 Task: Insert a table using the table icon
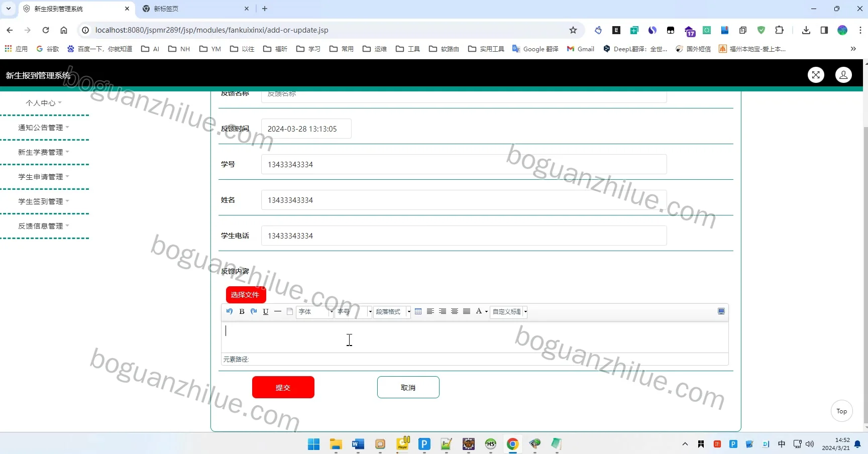pyautogui.click(x=418, y=311)
